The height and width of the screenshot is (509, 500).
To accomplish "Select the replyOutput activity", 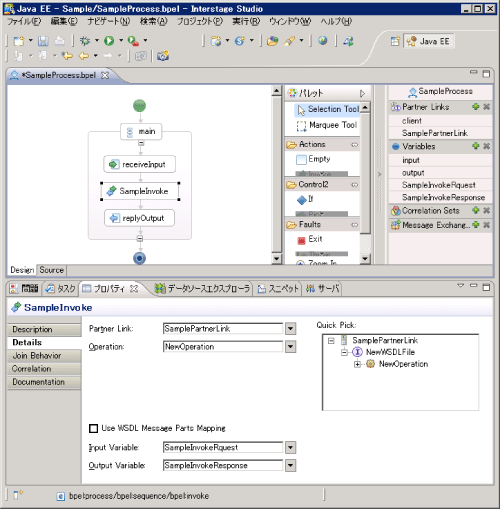I will tap(139, 218).
